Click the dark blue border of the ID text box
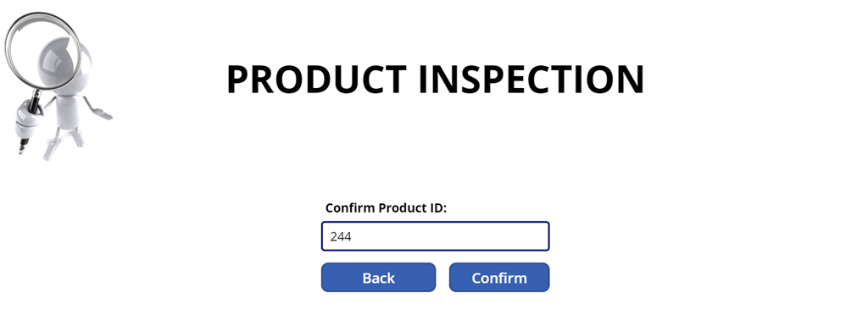The image size is (868, 326). [x=435, y=222]
